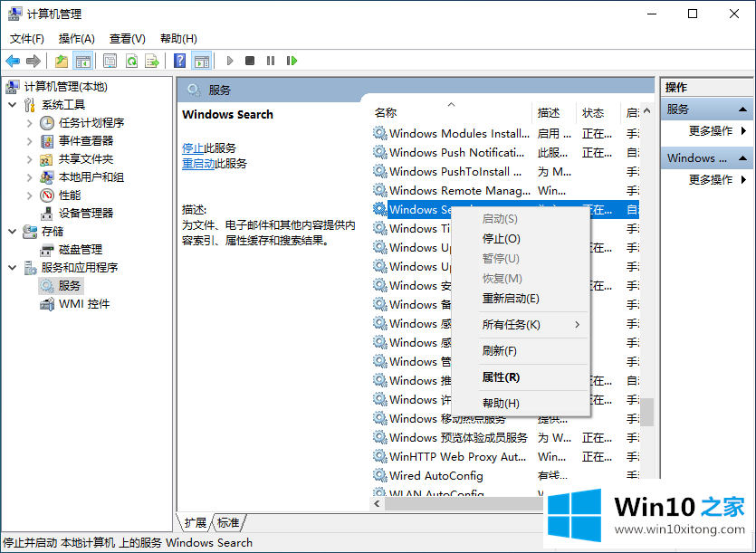
Task: Select 事件查看器 icon in tree
Action: 47,141
